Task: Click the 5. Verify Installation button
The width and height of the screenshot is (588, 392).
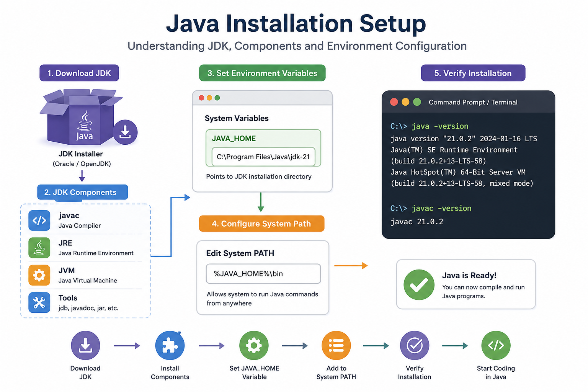Action: (x=473, y=73)
